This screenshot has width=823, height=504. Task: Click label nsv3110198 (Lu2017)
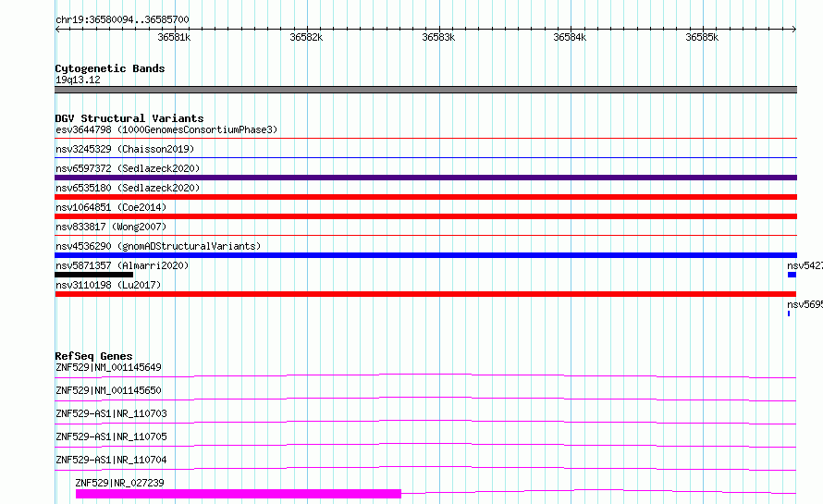108,285
